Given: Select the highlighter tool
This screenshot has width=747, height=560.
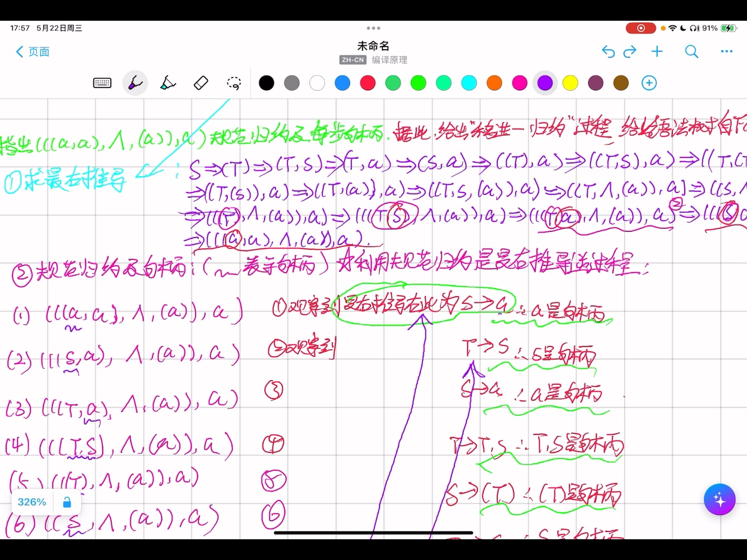Looking at the screenshot, I should click(x=168, y=83).
